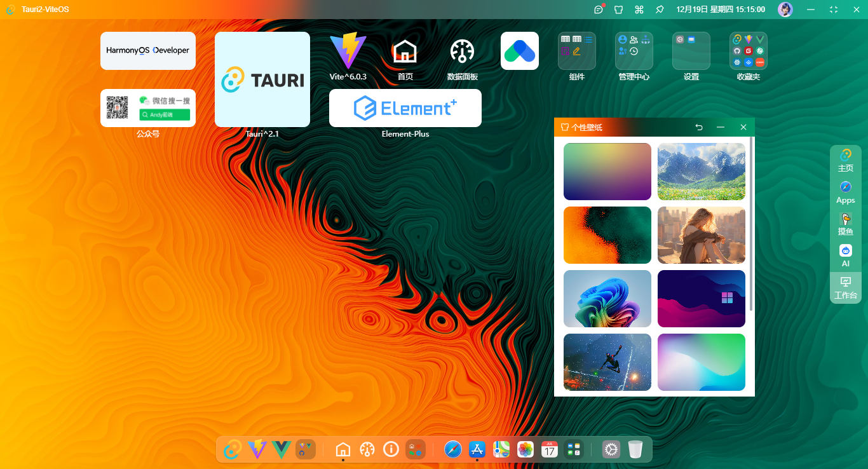Close the 个性壁纸 wallpaper window
Viewport: 868px width, 469px height.
743,127
